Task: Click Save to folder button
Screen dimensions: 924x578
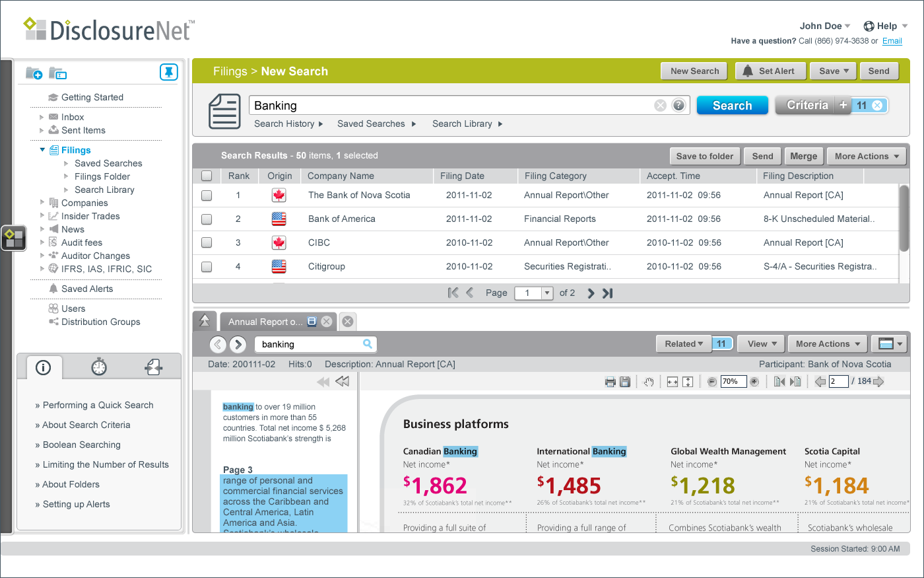Action: tap(705, 157)
